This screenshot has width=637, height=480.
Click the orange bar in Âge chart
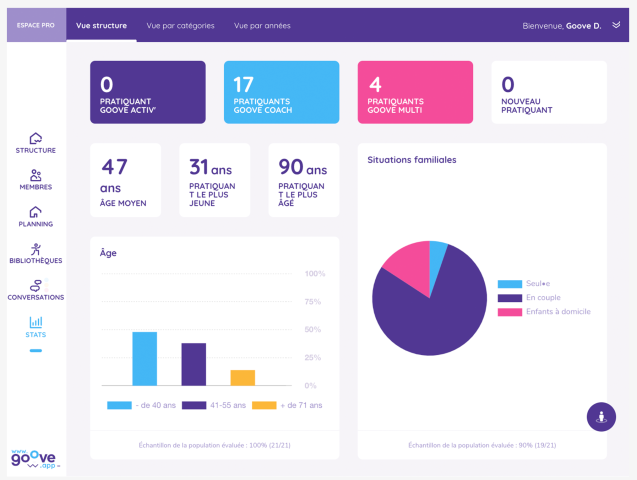coord(243,378)
